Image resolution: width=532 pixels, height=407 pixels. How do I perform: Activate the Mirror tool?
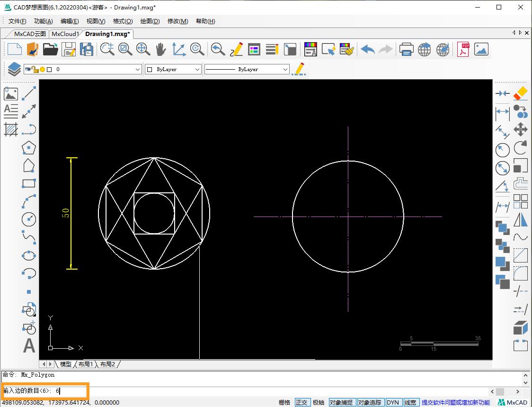click(x=520, y=220)
